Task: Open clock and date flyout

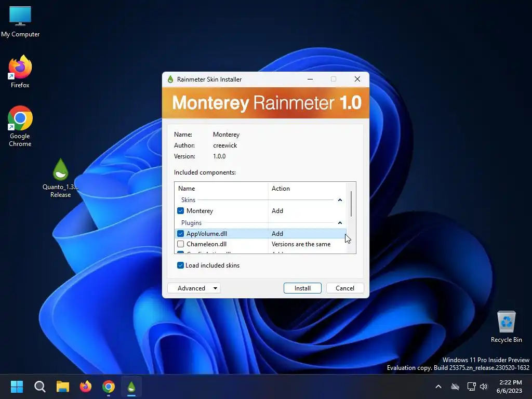Action: (510, 387)
